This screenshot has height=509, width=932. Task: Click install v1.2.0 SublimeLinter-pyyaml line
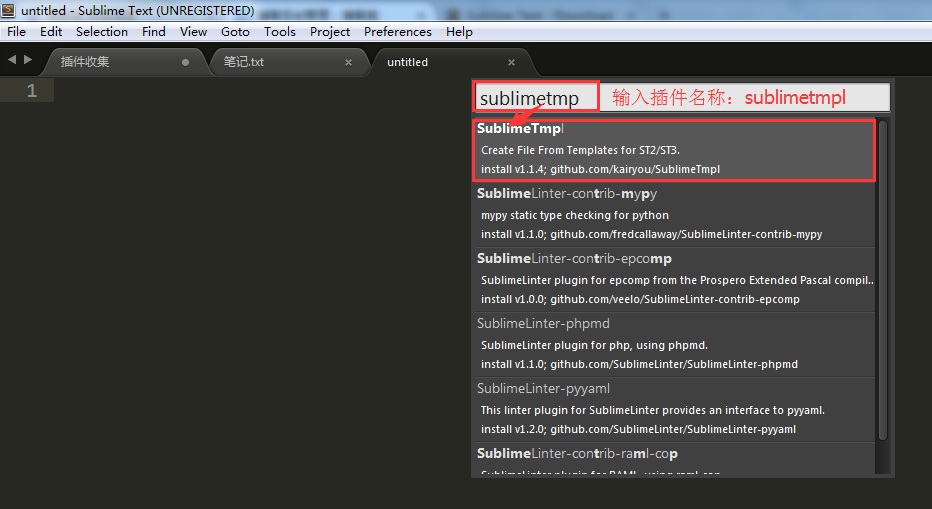638,429
